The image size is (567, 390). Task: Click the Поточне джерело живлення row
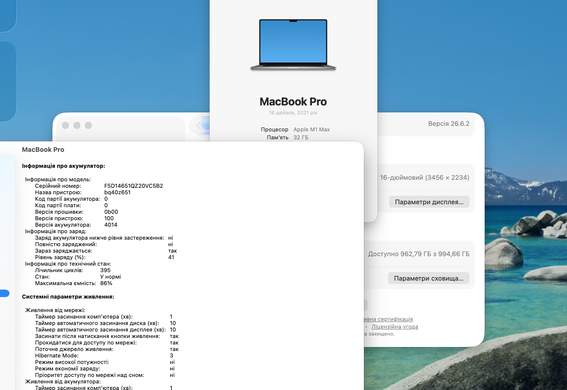107,349
